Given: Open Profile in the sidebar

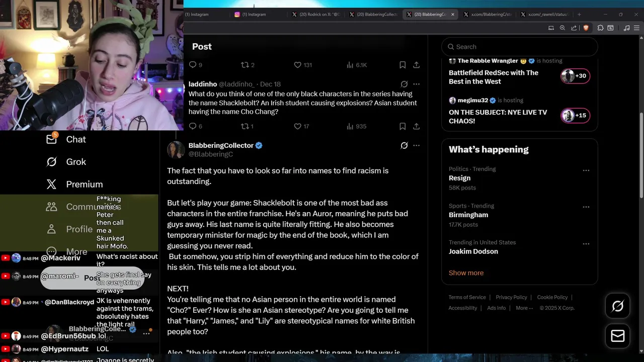Looking at the screenshot, I should [69, 229].
